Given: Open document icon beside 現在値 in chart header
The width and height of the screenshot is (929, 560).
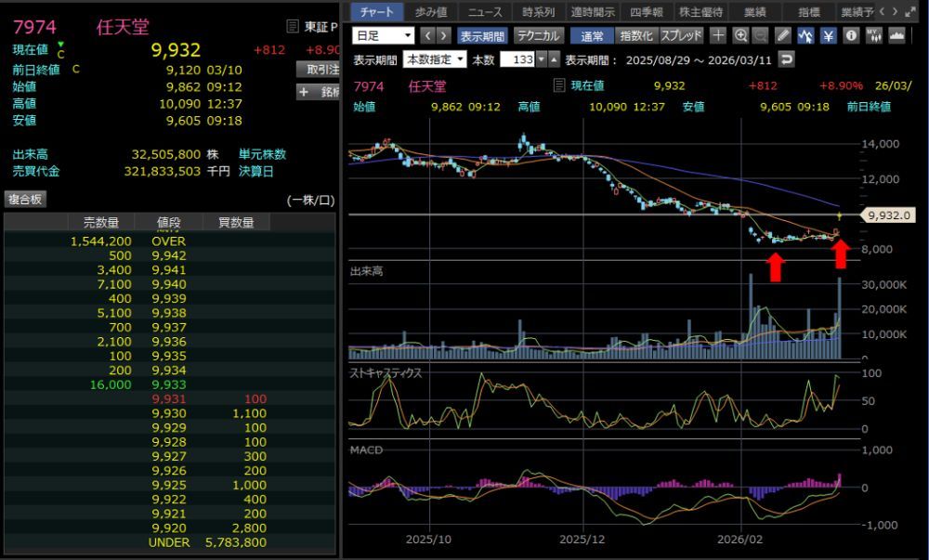Looking at the screenshot, I should [x=558, y=85].
